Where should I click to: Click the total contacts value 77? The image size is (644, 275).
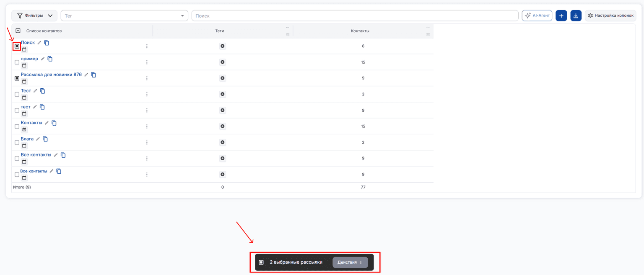(x=363, y=187)
